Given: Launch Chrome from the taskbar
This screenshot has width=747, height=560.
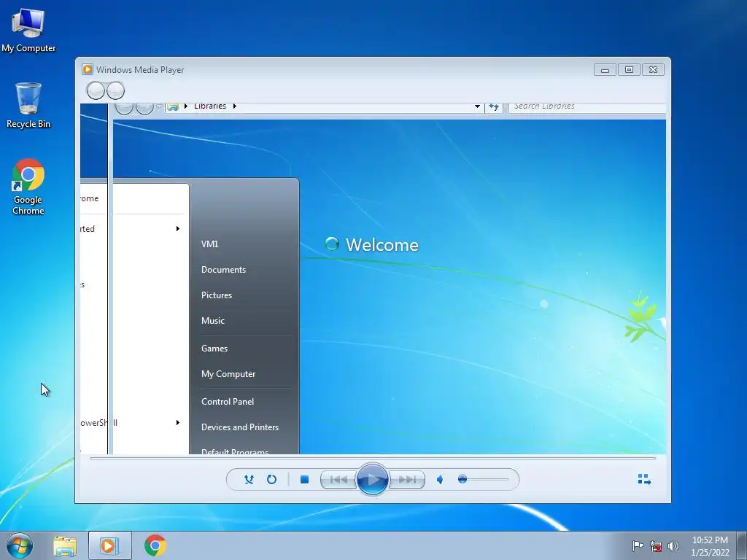Looking at the screenshot, I should click(x=155, y=545).
